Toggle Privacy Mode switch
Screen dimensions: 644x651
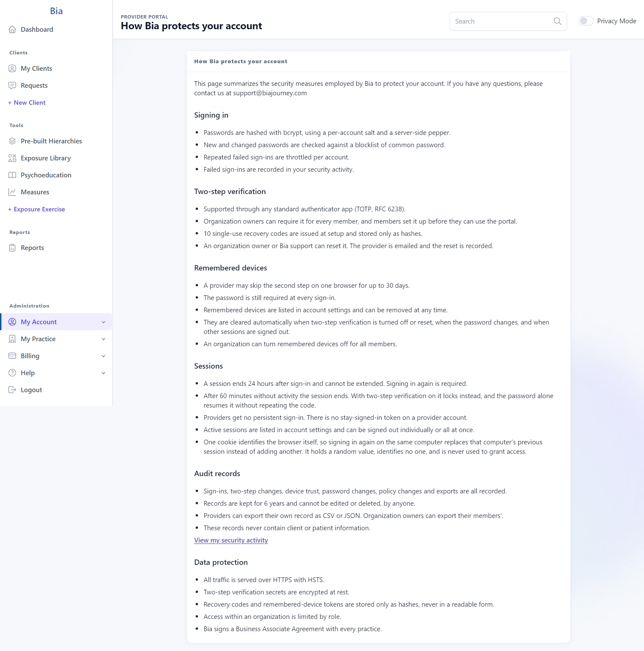586,21
